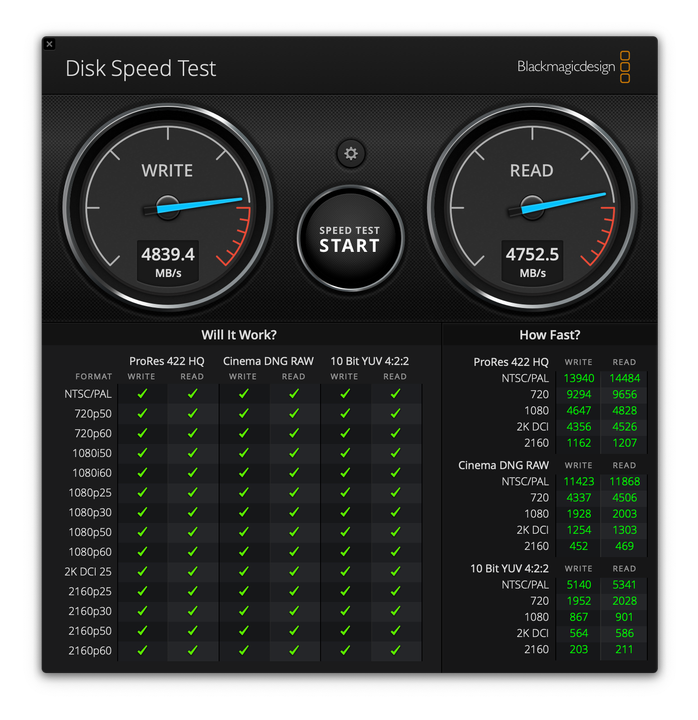Select the "How Fast?" panel heading

coord(549,335)
